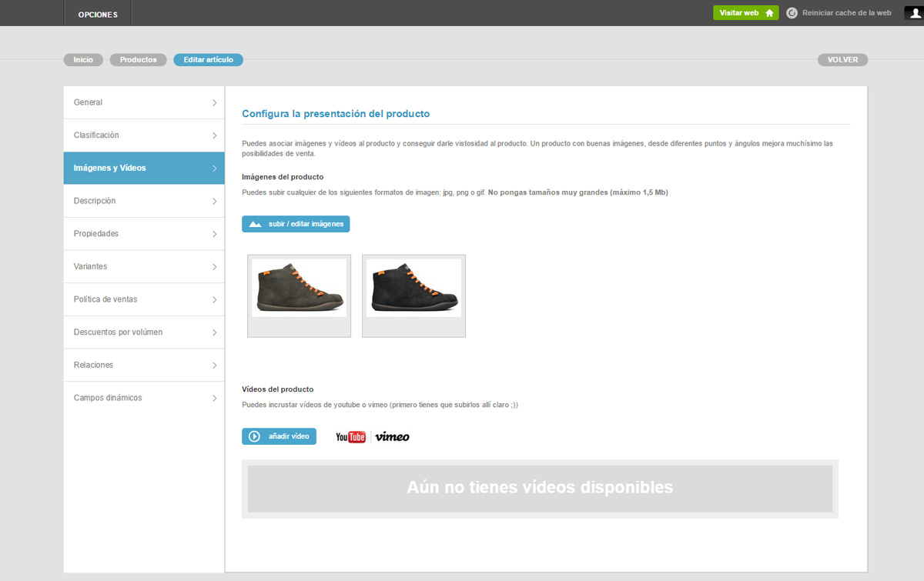Click the VOLVER button
Screen dimensions: 924x581
(x=843, y=59)
